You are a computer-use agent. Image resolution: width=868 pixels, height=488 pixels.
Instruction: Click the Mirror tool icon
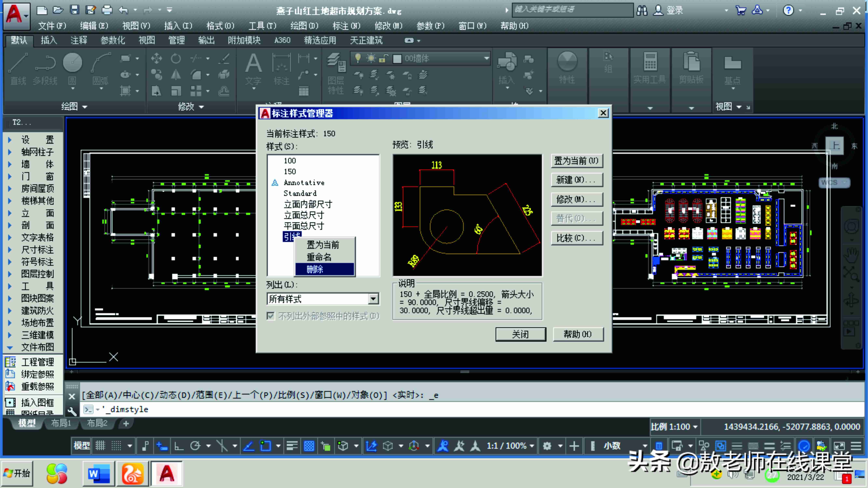tap(176, 75)
